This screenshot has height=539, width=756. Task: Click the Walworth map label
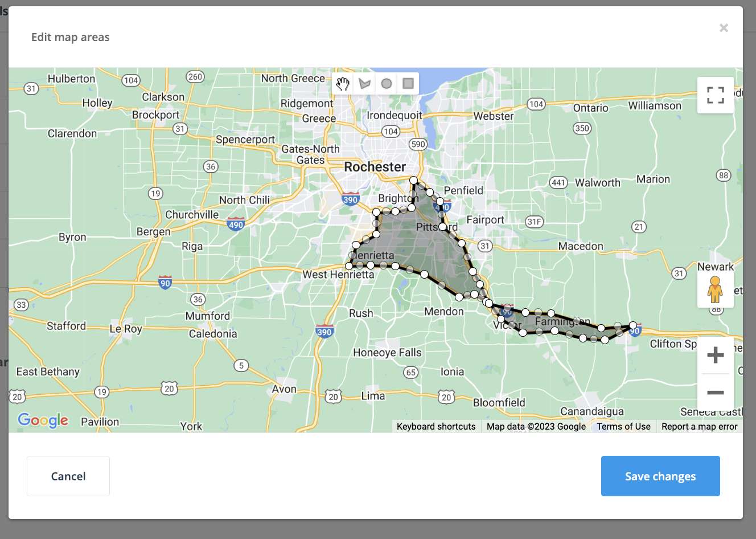598,183
